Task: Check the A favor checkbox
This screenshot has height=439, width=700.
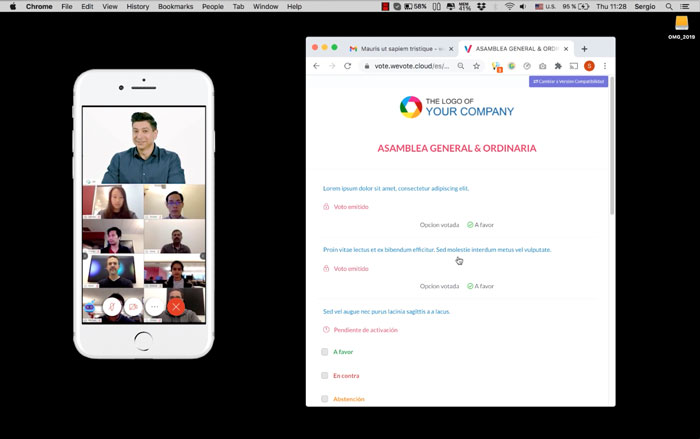Action: click(325, 352)
